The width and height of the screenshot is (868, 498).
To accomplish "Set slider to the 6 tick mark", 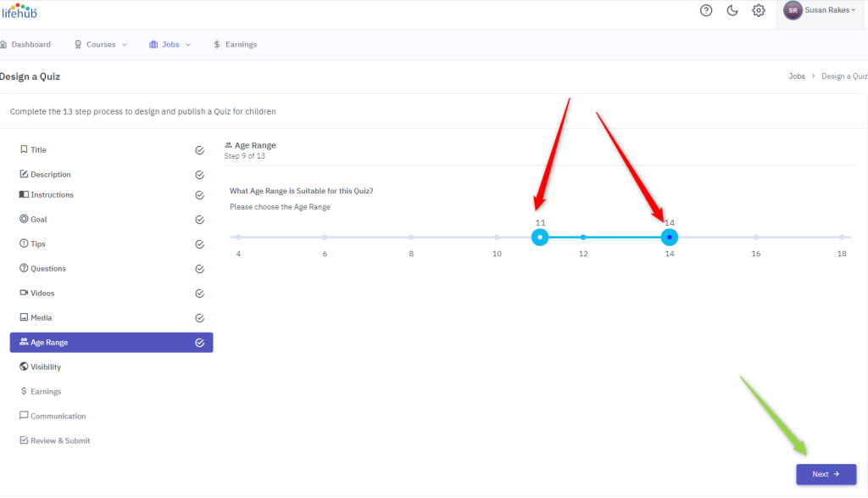I will click(x=325, y=237).
